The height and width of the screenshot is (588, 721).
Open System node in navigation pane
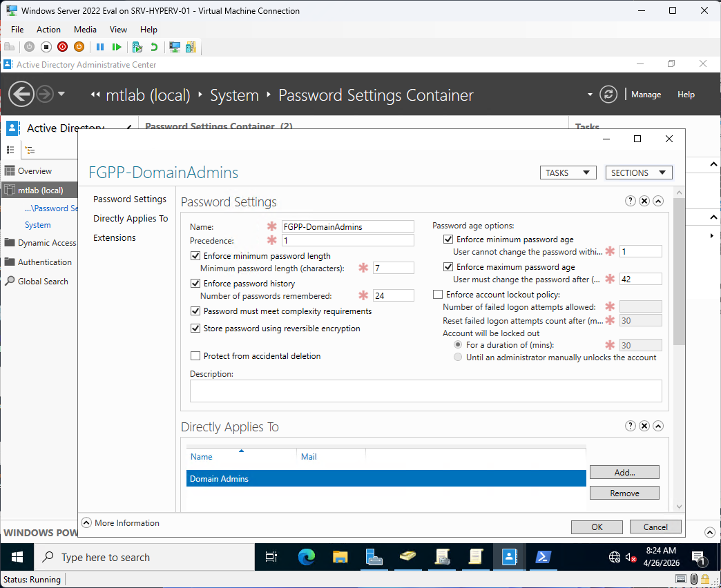click(x=38, y=225)
